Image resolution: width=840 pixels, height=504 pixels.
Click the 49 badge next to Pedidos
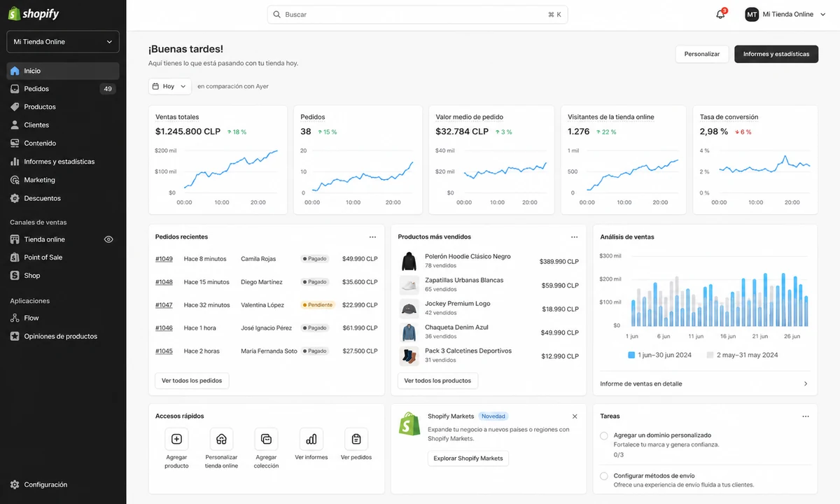(x=107, y=89)
